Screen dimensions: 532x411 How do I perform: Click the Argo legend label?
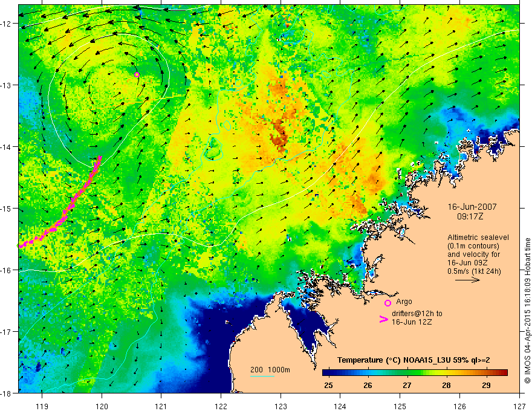404,302
